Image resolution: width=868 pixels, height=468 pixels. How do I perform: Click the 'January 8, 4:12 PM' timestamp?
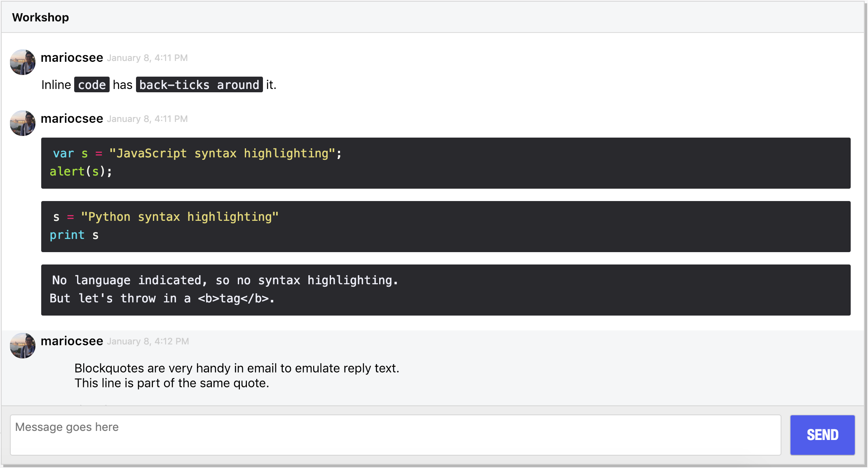[148, 342]
